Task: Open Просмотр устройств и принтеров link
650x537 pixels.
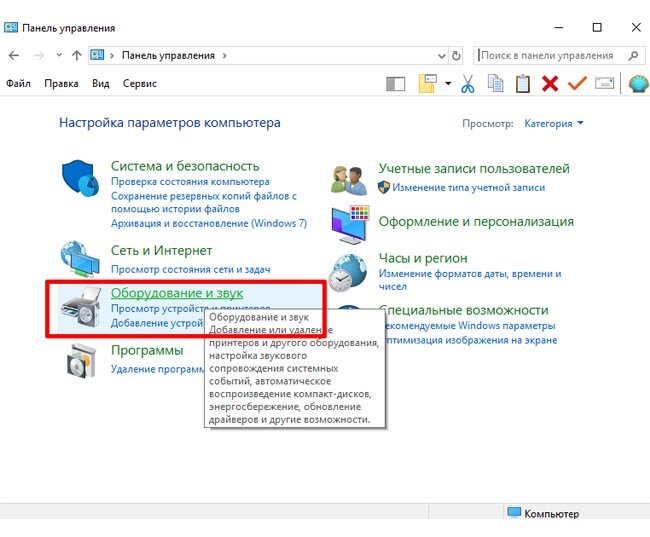Action: (191, 308)
